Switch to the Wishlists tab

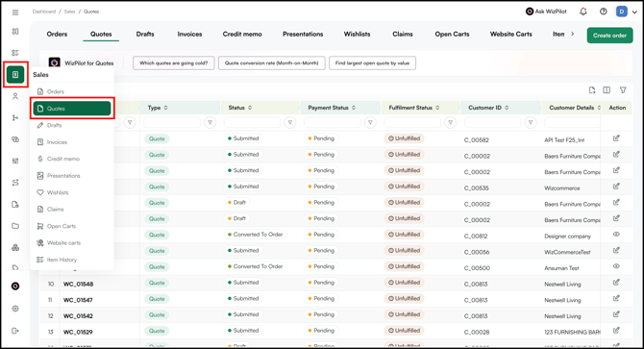click(x=357, y=34)
